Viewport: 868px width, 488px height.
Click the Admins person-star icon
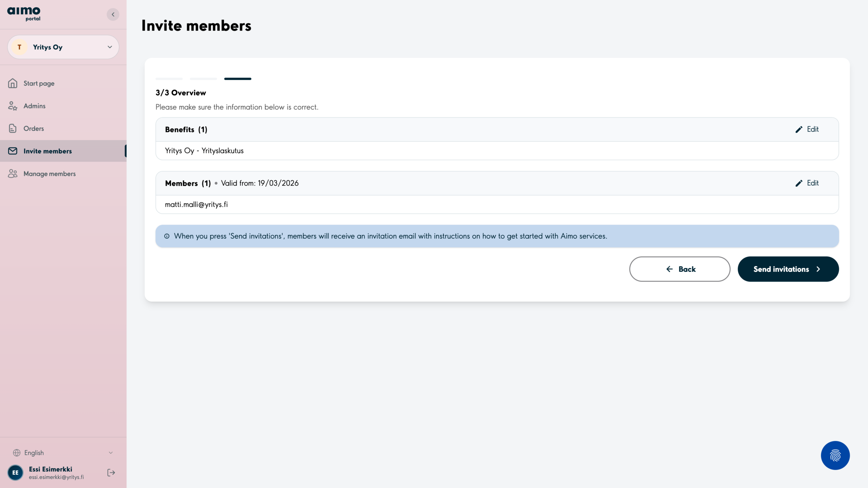[x=13, y=106]
